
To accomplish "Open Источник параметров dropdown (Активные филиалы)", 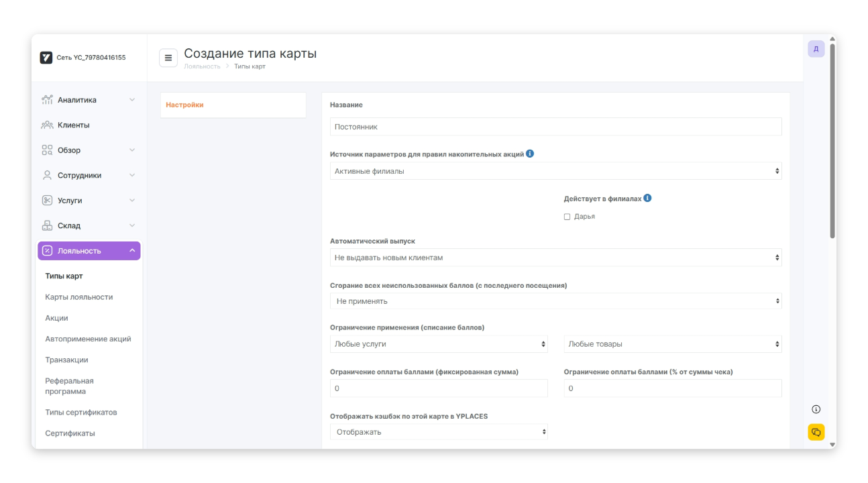I will click(x=555, y=171).
